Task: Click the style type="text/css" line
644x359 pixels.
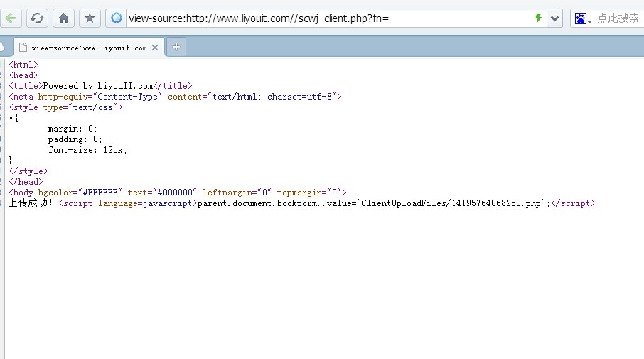Action: 65,107
